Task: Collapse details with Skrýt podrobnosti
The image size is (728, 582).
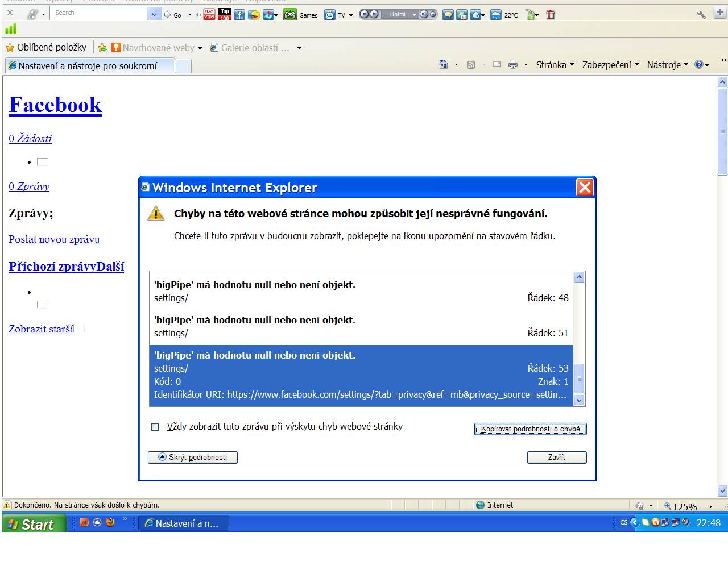Action: (x=193, y=457)
